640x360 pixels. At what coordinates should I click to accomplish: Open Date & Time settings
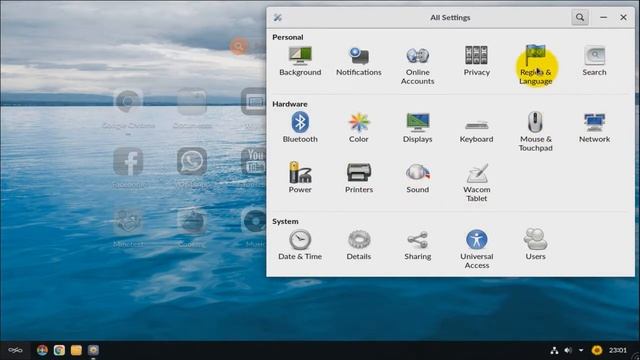(x=300, y=245)
